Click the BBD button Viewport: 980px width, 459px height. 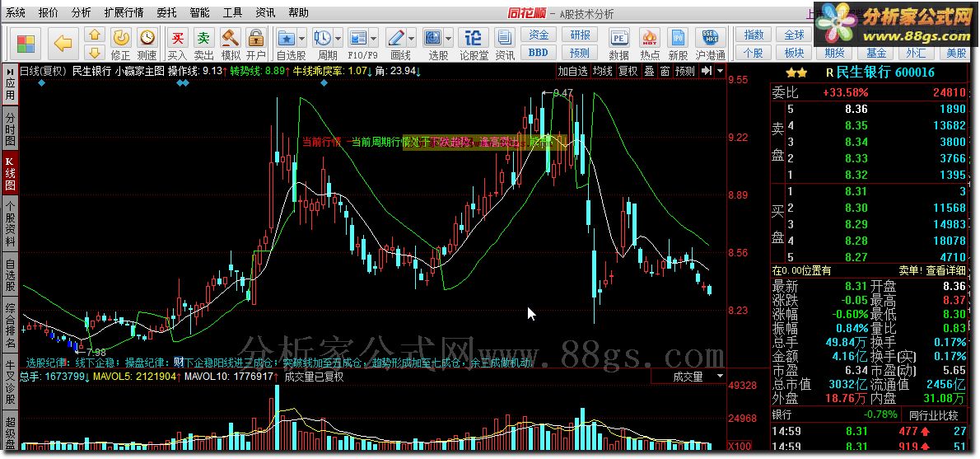[x=539, y=53]
